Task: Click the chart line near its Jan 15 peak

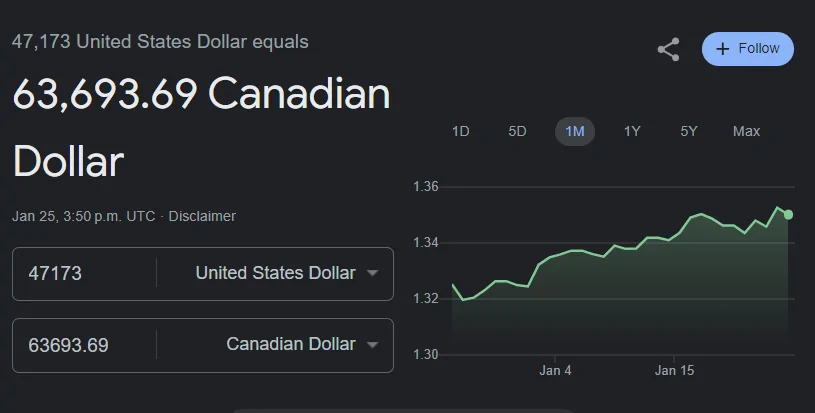Action: [702, 214]
